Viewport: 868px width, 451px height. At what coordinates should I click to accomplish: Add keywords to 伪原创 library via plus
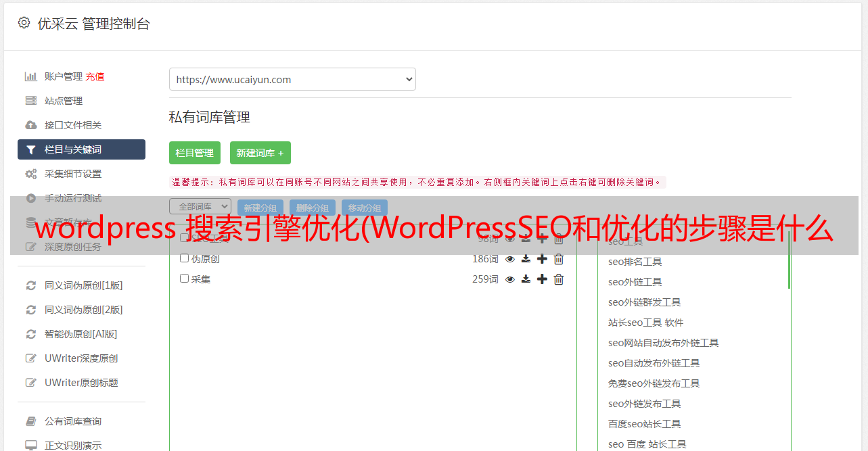[x=542, y=259]
